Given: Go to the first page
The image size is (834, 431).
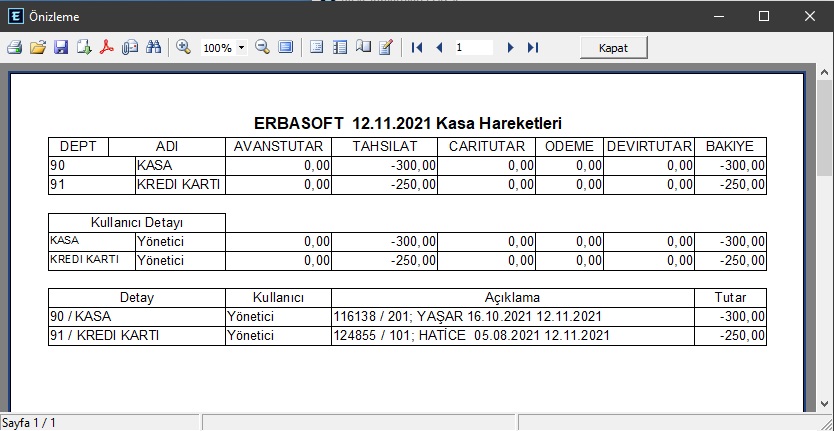Looking at the screenshot, I should tap(417, 47).
